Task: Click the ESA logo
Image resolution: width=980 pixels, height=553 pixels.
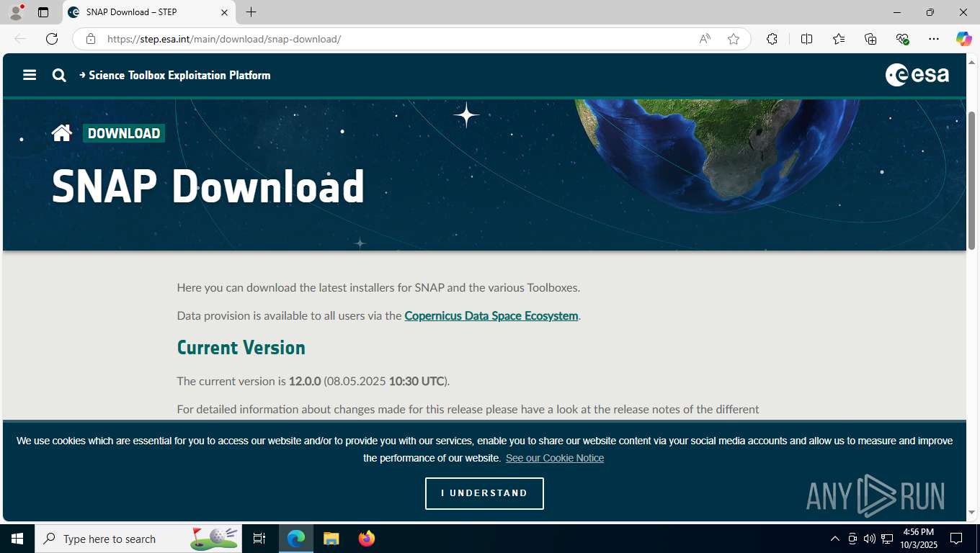Action: [x=917, y=75]
